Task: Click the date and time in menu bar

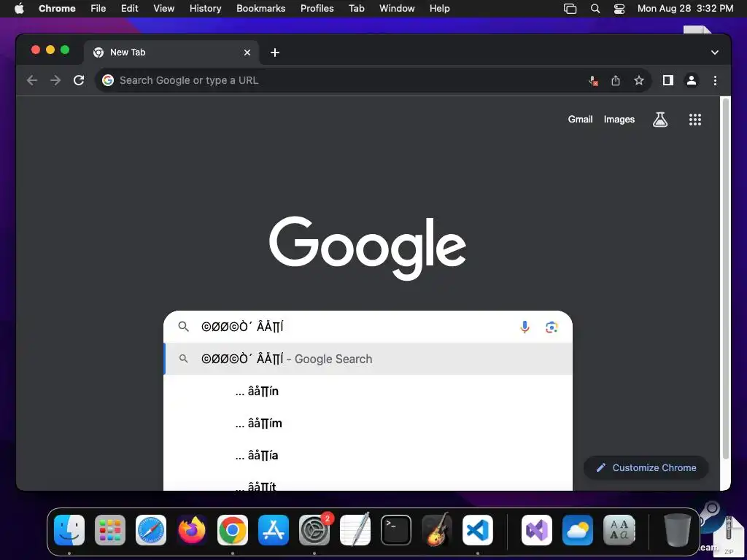Action: point(685,9)
